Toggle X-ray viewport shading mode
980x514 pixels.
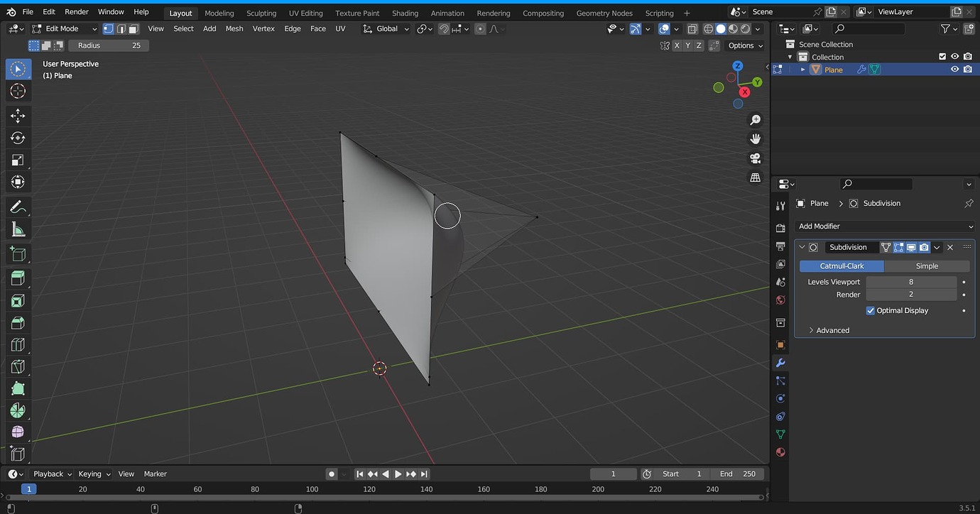point(692,28)
